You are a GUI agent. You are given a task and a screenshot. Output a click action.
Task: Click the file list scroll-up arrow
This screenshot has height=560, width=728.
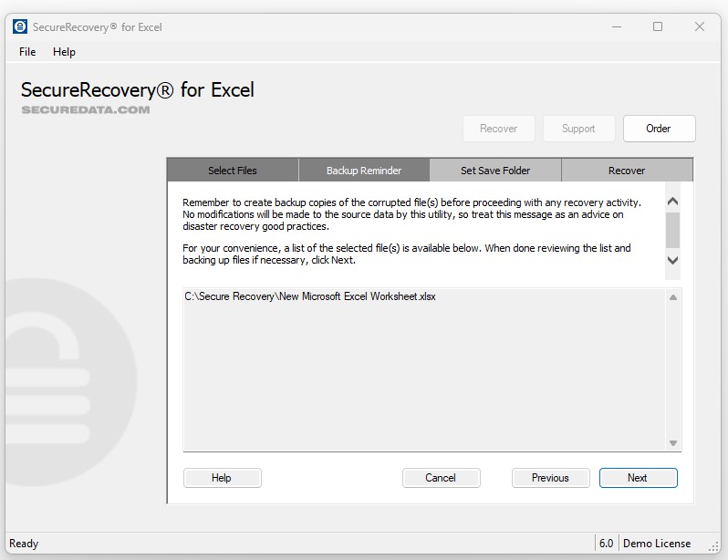pyautogui.click(x=673, y=297)
